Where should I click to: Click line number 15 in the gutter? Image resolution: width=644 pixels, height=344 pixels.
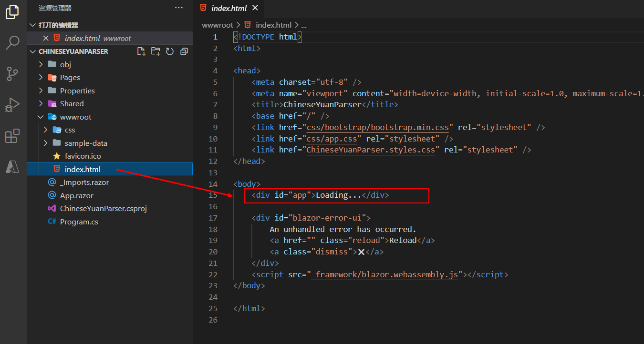(213, 195)
